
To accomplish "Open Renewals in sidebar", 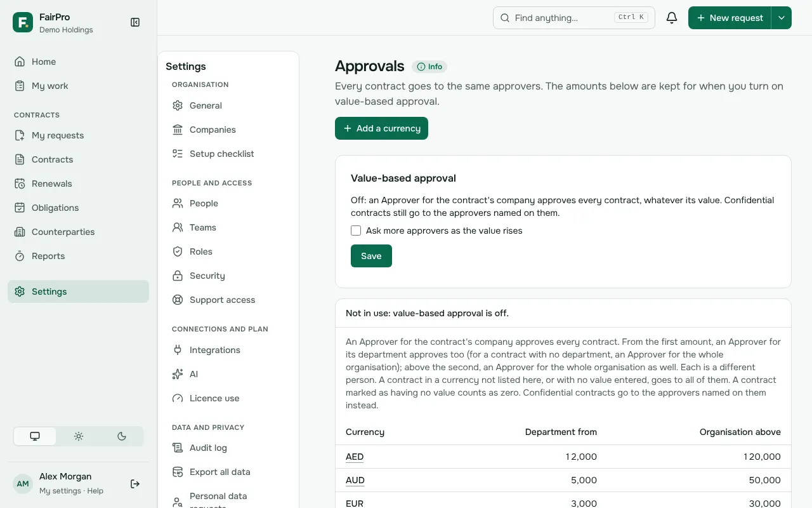I will pyautogui.click(x=78, y=184).
